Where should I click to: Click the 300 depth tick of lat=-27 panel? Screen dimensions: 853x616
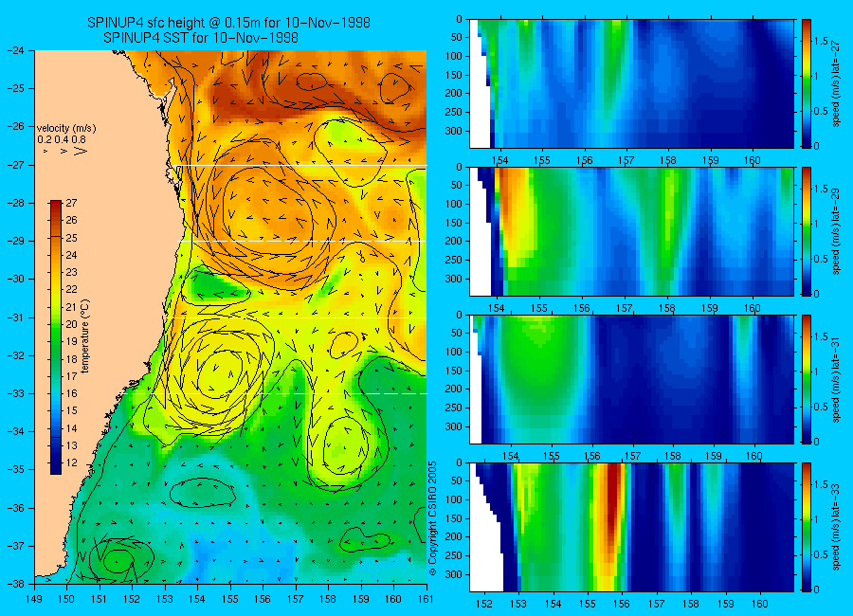454,131
